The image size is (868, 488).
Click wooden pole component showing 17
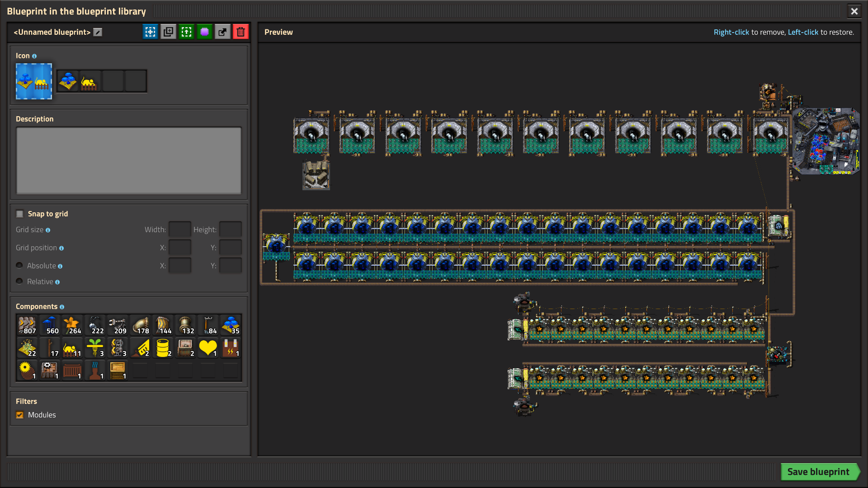pyautogui.click(x=50, y=348)
